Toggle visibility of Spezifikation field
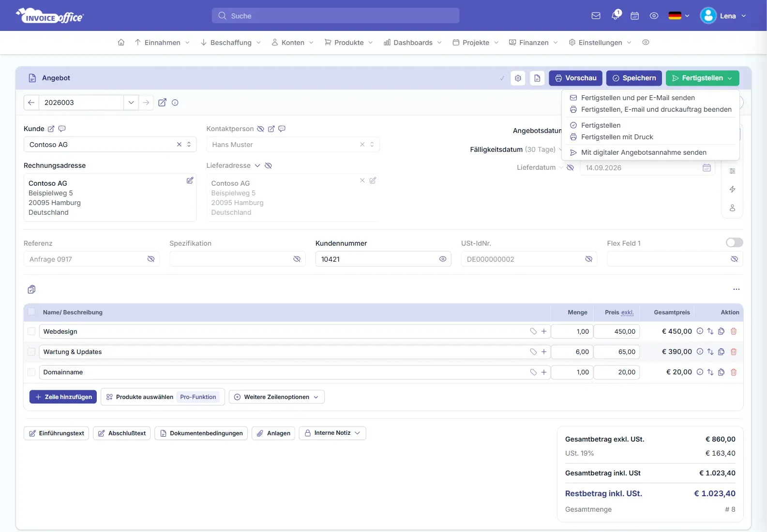This screenshot has width=767, height=532. [x=297, y=259]
